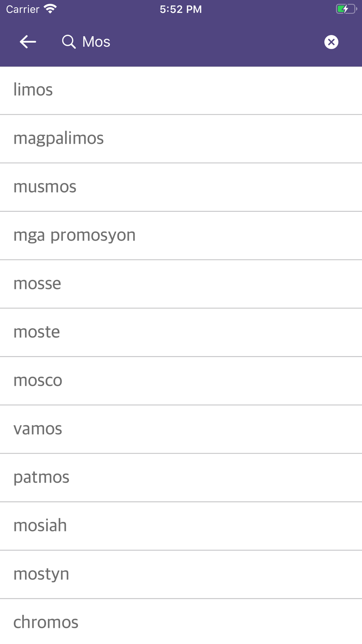Choose the patmos result

pos(181,477)
